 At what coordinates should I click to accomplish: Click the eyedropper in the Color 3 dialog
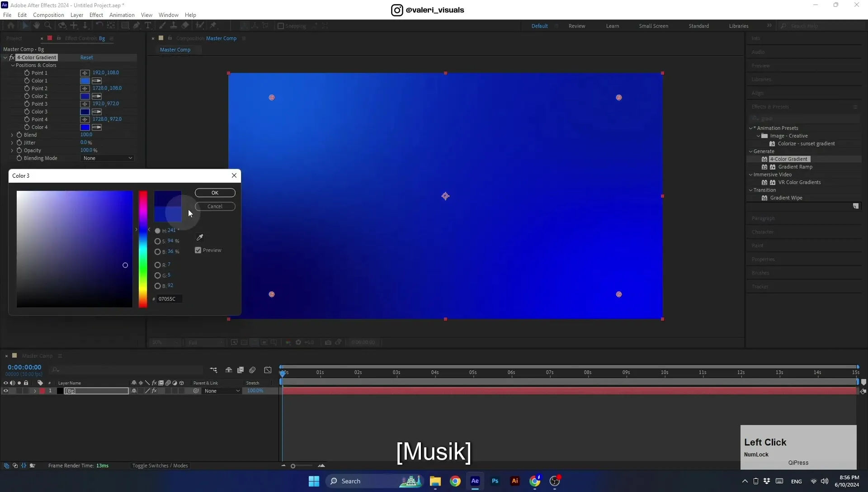[x=199, y=237]
